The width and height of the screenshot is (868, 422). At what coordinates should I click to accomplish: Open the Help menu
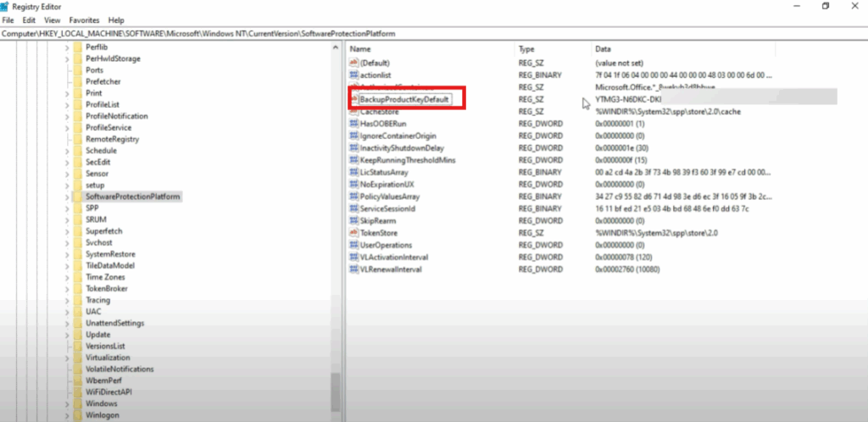pos(116,19)
